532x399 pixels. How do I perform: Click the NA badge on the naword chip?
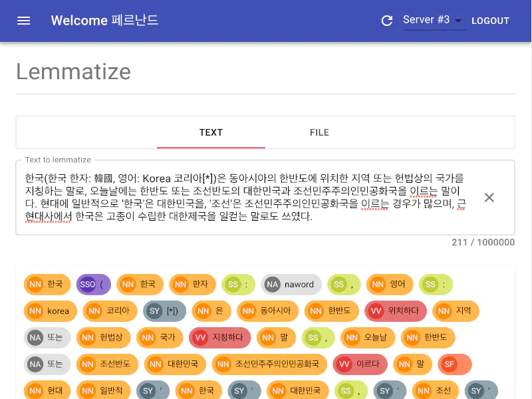click(x=272, y=285)
